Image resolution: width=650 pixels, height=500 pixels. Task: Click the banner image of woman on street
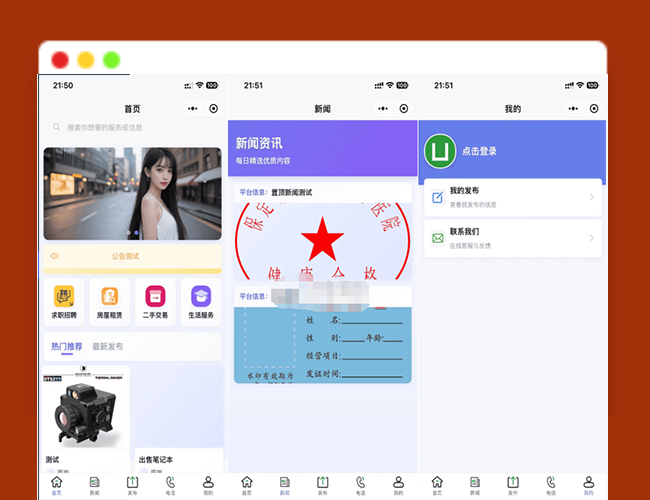[x=133, y=194]
